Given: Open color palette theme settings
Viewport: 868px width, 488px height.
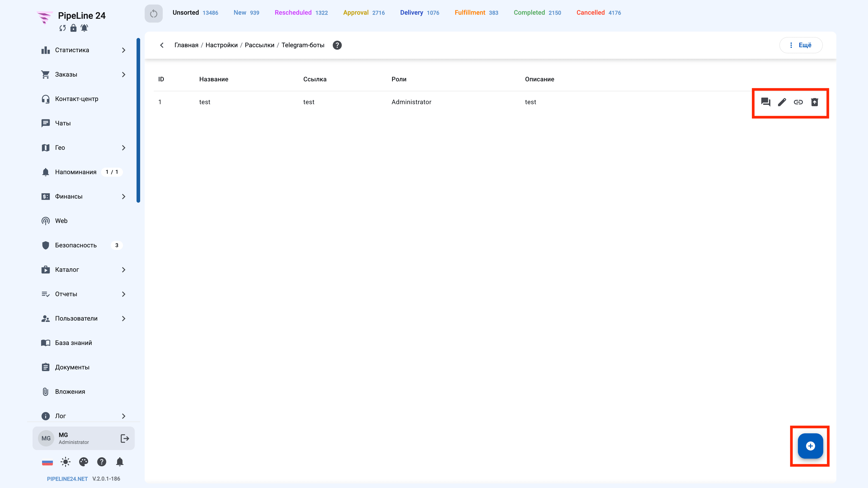Looking at the screenshot, I should [84, 462].
